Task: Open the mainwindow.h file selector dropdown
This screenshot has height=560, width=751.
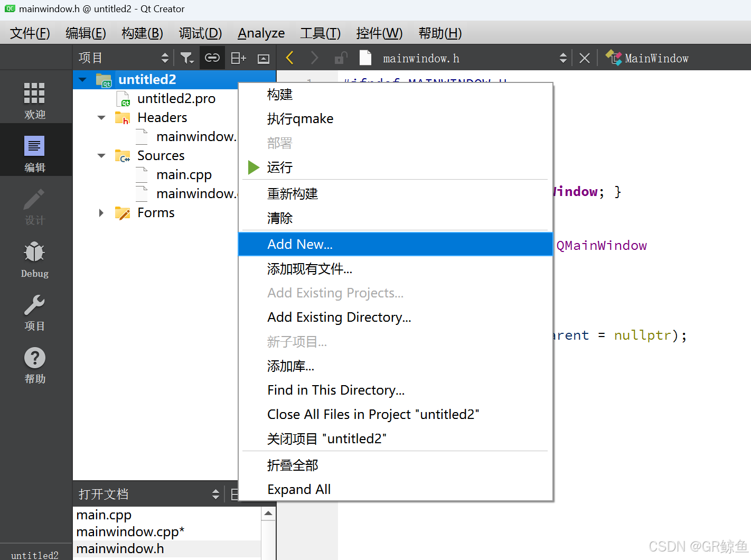Action: coord(563,58)
